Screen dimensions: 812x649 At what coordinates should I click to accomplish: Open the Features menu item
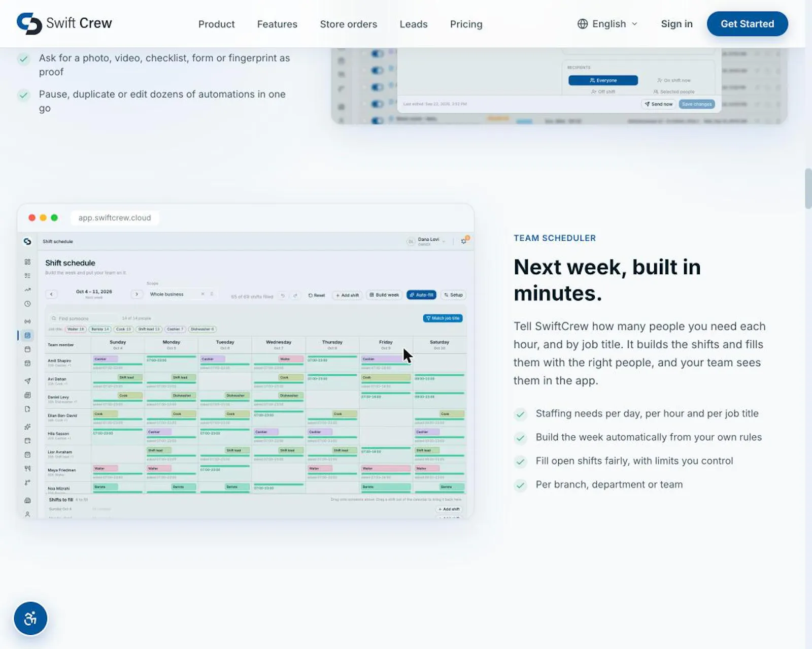(x=277, y=24)
